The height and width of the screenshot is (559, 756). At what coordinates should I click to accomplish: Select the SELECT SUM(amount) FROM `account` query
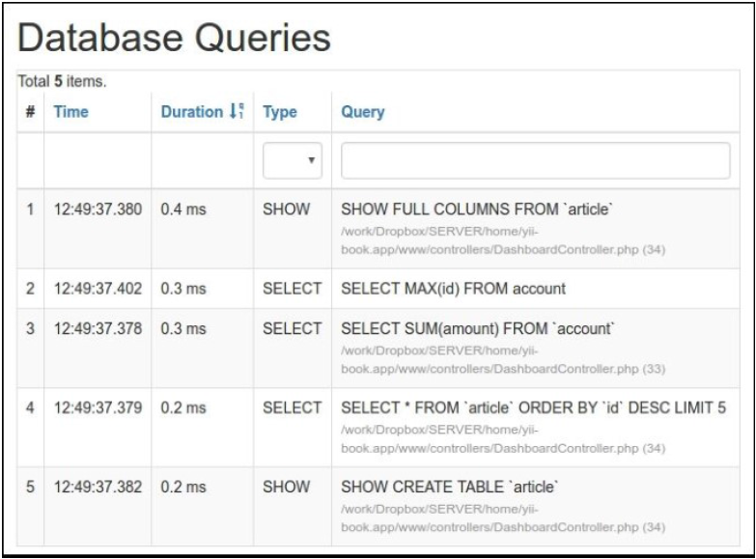point(477,329)
